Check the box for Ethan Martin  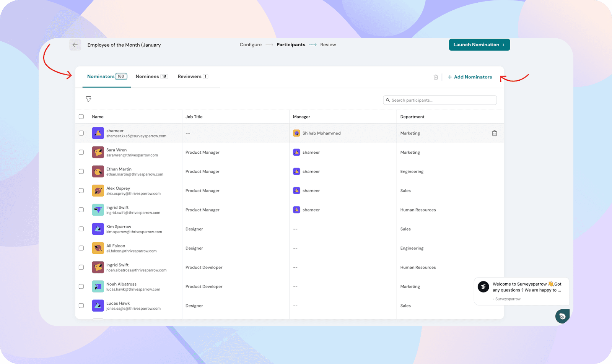81,172
